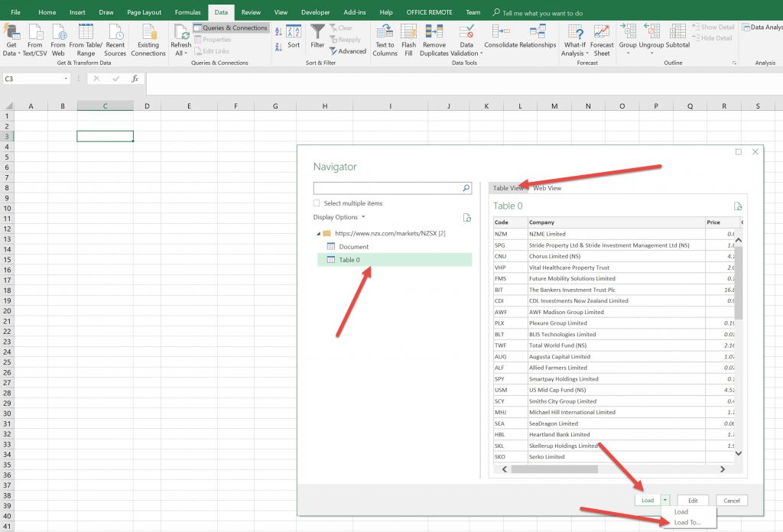Click the Flash Fill icon

pos(408,32)
